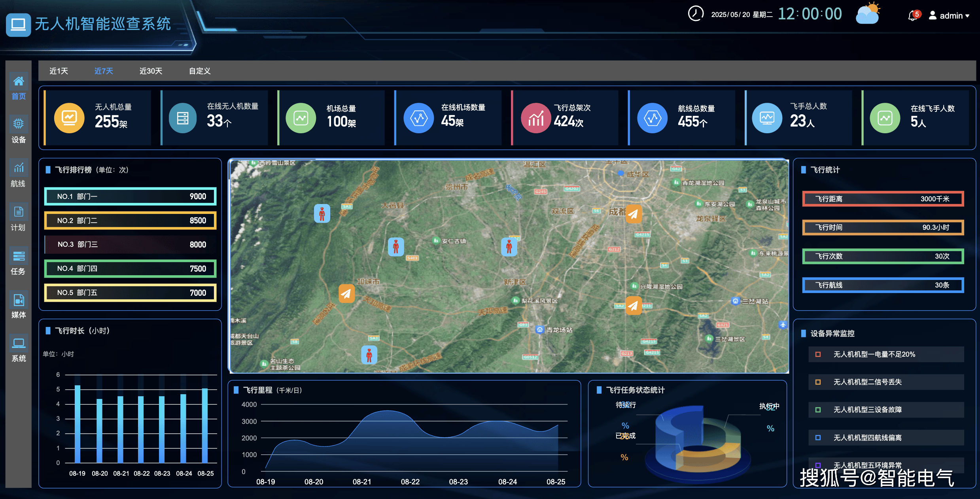The width and height of the screenshot is (980, 499).
Task: Go to 航线 via sidebar icon
Action: pos(18,168)
